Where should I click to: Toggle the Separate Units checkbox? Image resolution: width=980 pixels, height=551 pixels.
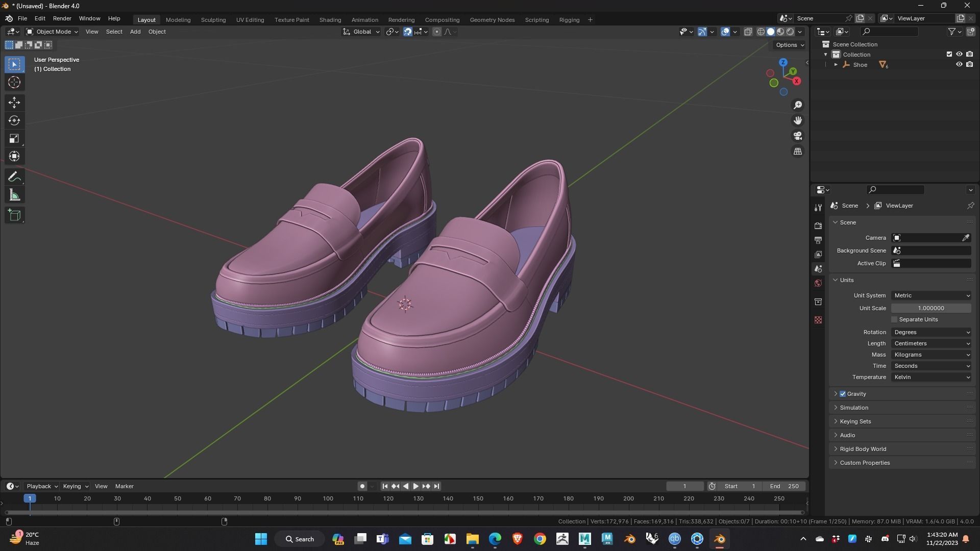coord(894,319)
